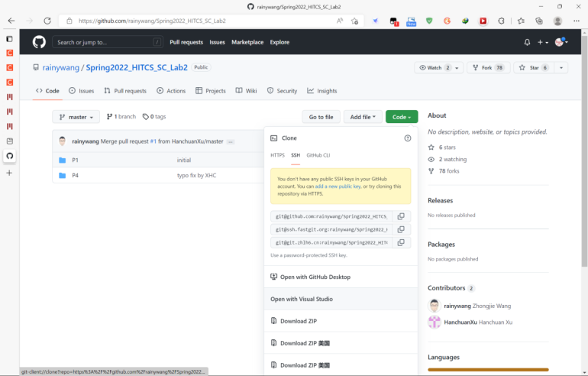Open the Add file dropdown
The width and height of the screenshot is (588, 376).
[x=363, y=117]
